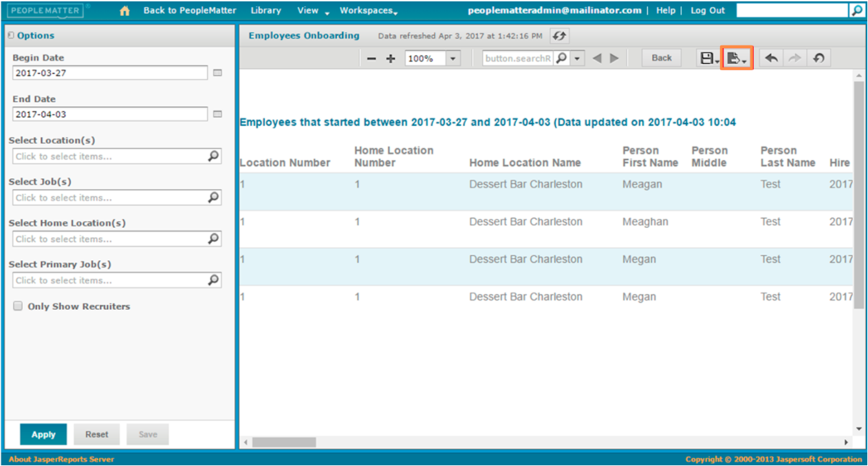Click the top-right global search box

click(792, 11)
